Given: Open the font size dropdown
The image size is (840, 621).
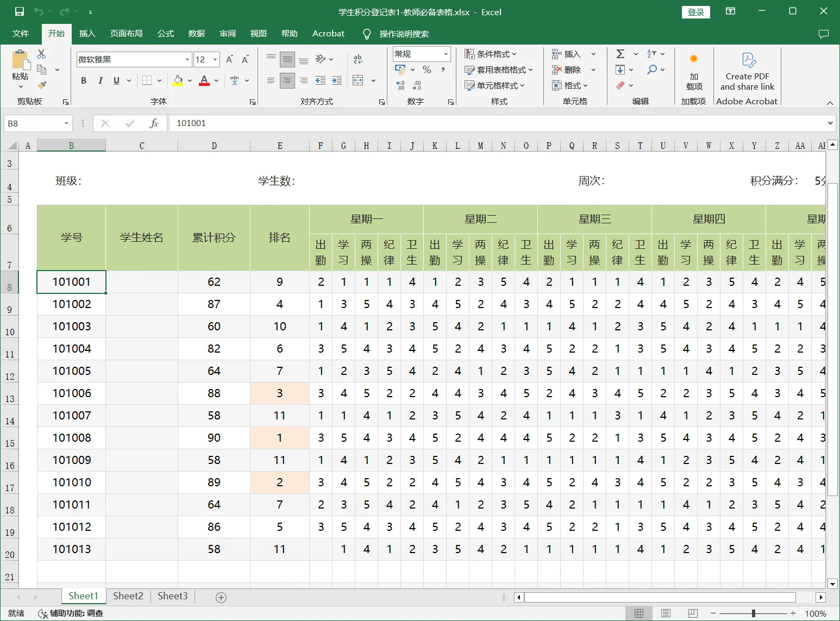Looking at the screenshot, I should [x=215, y=59].
